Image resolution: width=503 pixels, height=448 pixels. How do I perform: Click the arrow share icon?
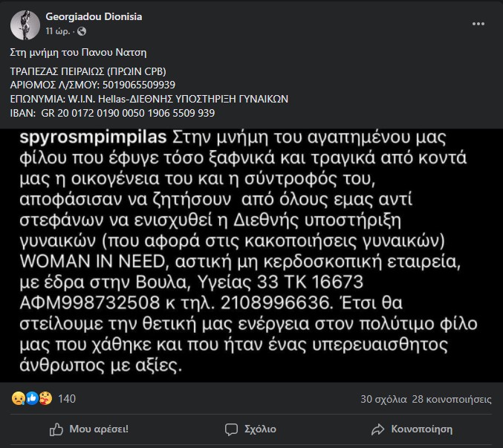(377, 429)
